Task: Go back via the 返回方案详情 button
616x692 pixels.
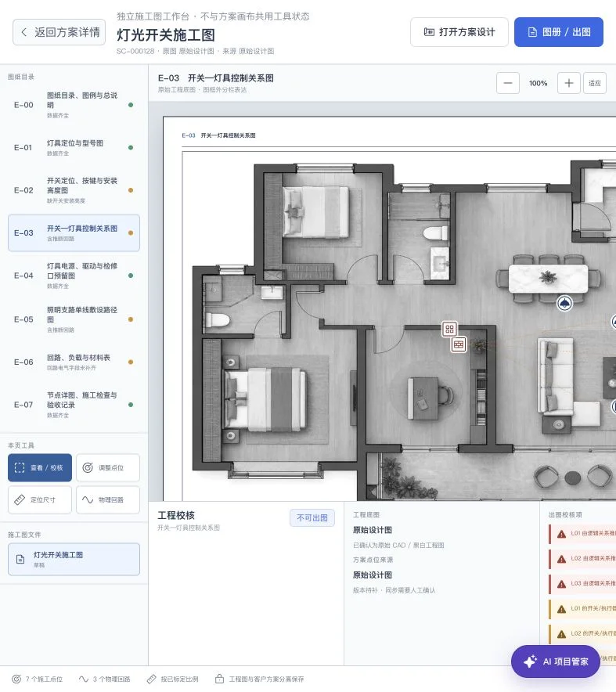Action: 59,32
